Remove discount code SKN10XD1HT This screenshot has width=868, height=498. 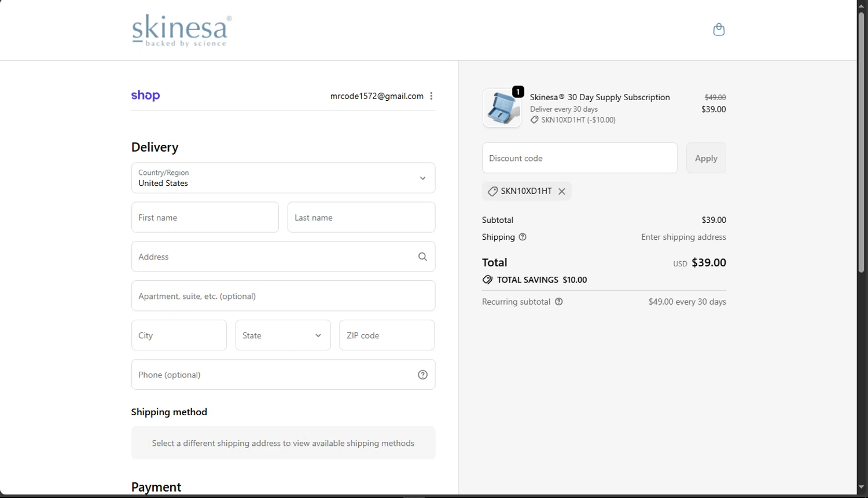(x=561, y=191)
